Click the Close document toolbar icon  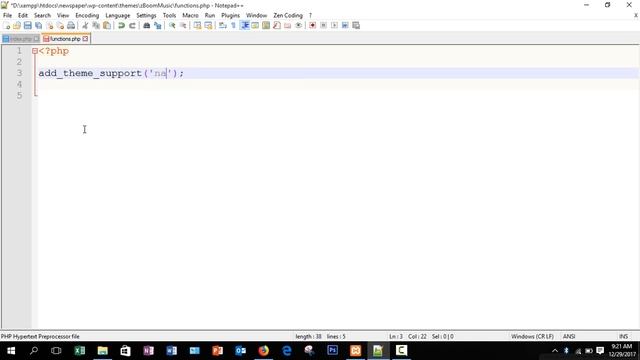49,26
